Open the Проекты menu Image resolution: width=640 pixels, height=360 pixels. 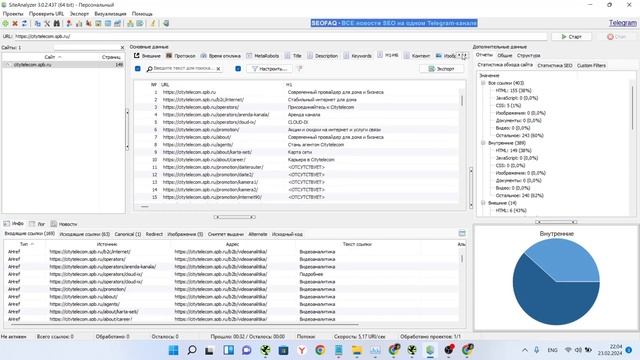click(x=13, y=14)
